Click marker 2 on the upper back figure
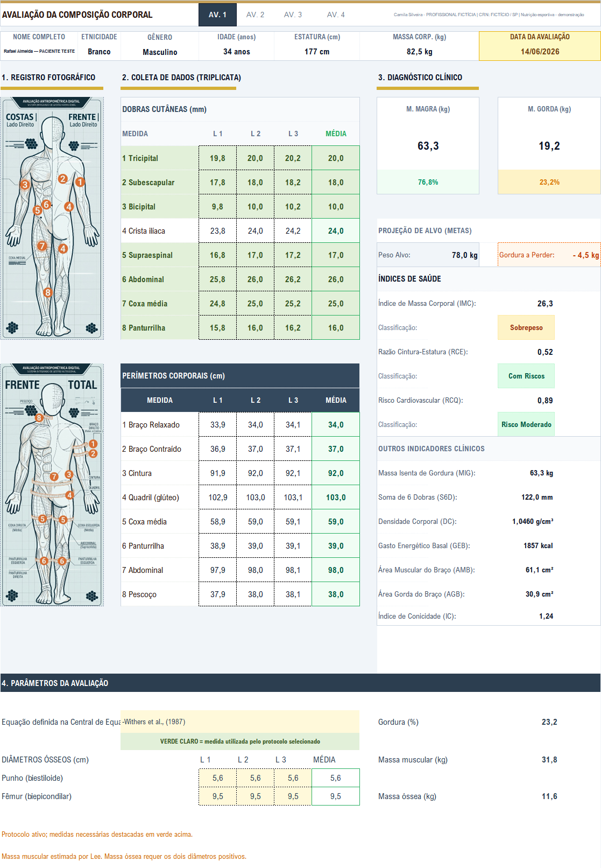The height and width of the screenshot is (868, 601). pyautogui.click(x=63, y=179)
